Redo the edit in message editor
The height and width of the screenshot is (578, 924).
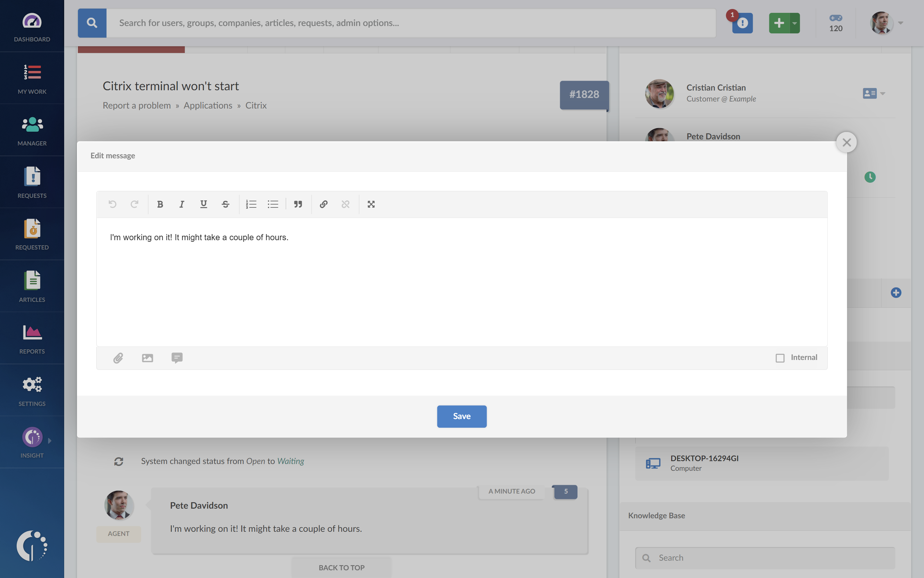[x=134, y=204]
